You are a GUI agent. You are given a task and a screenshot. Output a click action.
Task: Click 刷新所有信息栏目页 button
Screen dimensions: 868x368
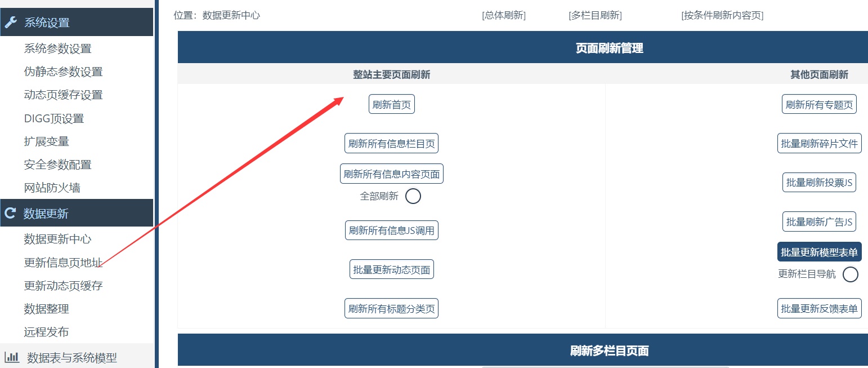391,143
